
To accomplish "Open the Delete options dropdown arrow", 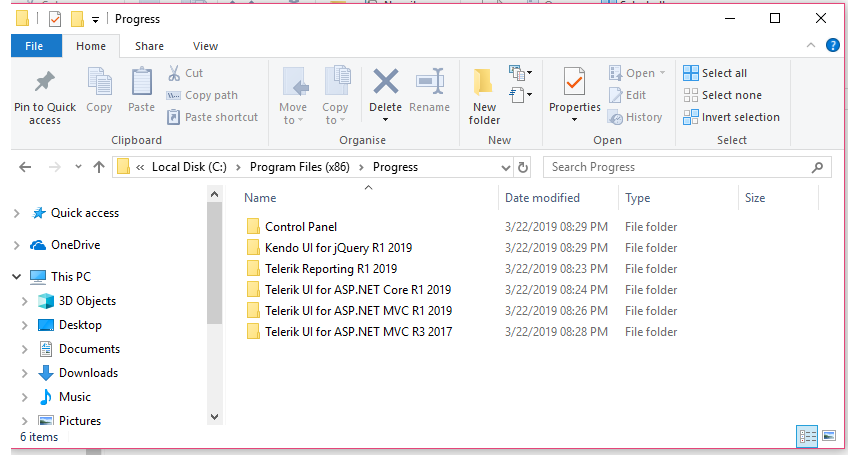I will (385, 120).
